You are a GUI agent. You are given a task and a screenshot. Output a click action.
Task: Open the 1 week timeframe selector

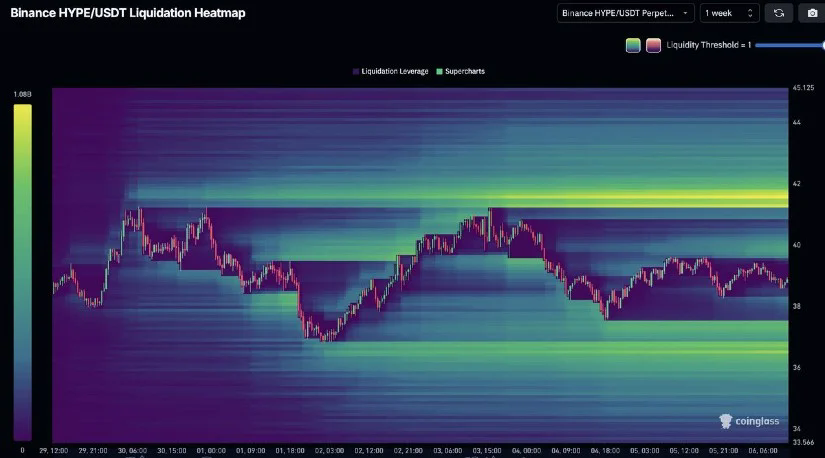pos(729,13)
